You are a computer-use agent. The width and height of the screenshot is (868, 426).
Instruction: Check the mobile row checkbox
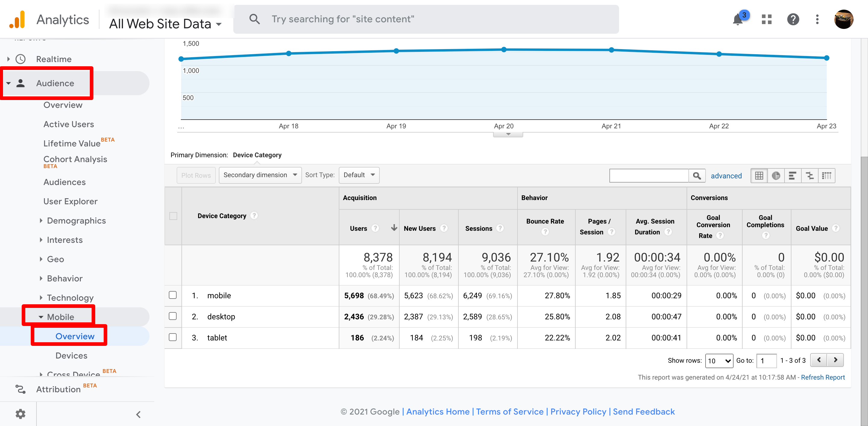tap(172, 295)
